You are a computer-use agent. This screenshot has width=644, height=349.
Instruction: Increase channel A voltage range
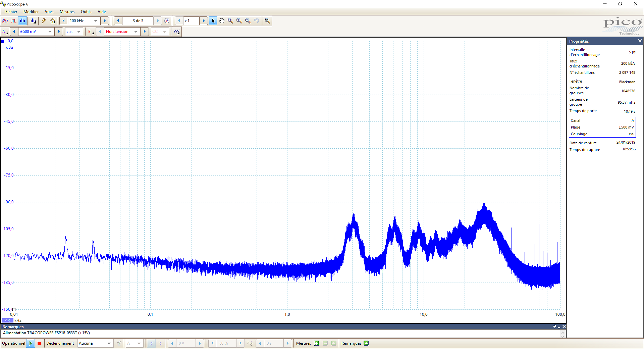tap(59, 32)
